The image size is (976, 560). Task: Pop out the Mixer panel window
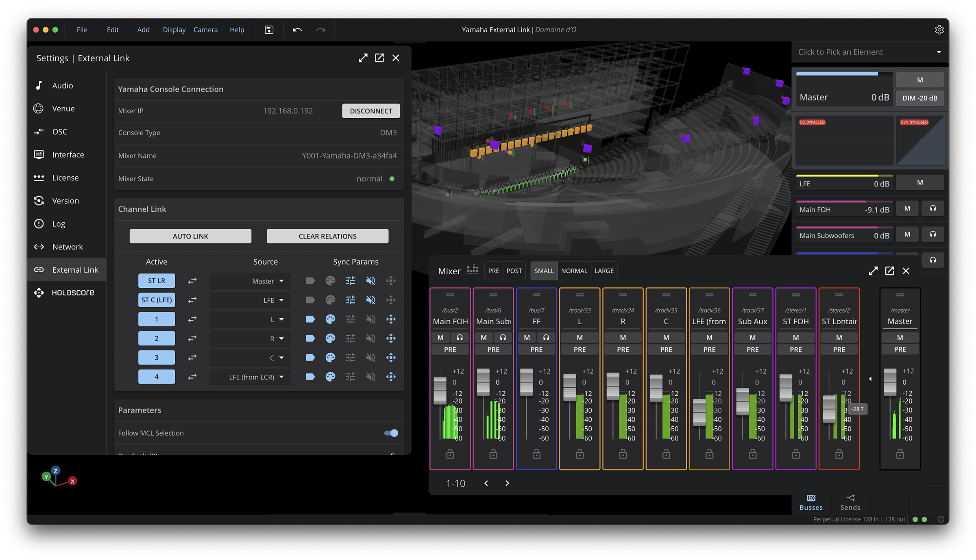(x=889, y=271)
